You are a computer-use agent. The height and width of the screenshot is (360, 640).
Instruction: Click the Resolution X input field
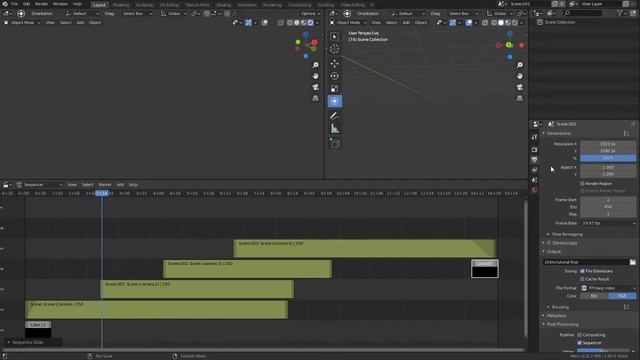coord(608,144)
